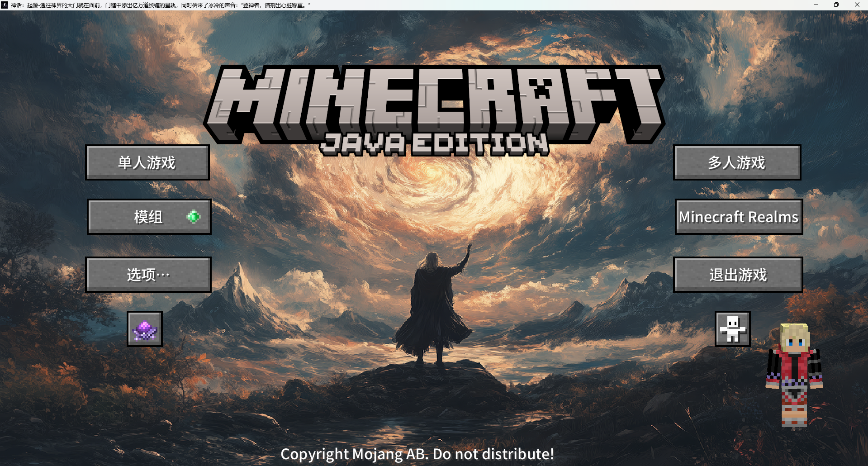The width and height of the screenshot is (868, 466).
Task: Click the green emerald icon on 模组
Action: tap(193, 217)
